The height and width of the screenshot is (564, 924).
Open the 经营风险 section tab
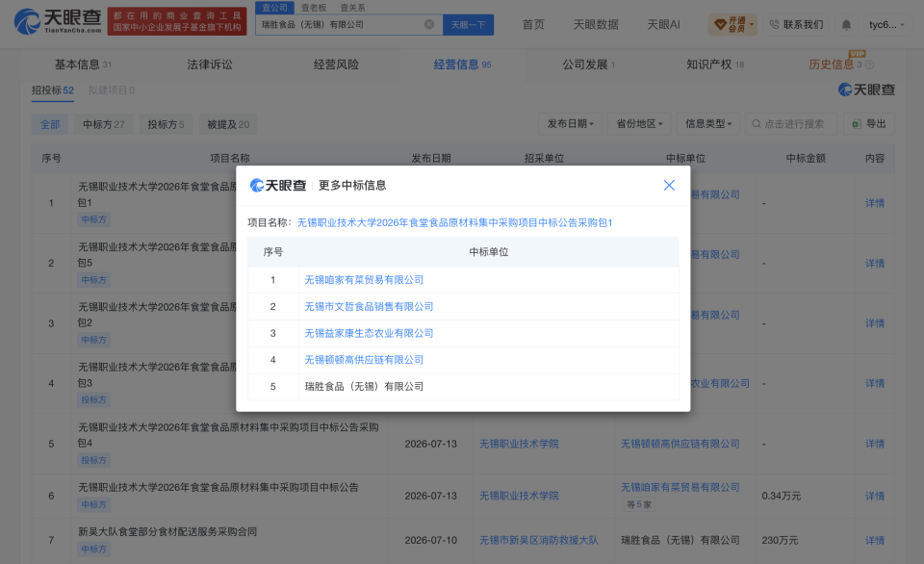[336, 64]
